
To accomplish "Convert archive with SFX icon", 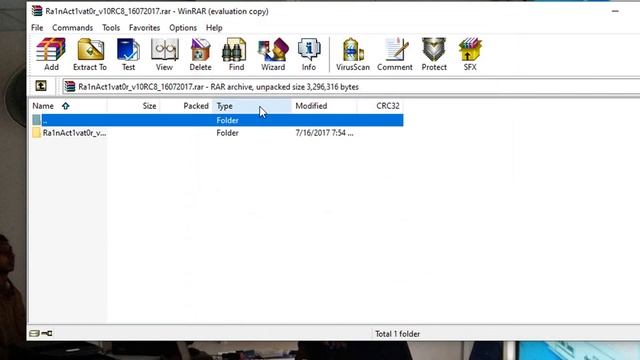I will tap(470, 54).
